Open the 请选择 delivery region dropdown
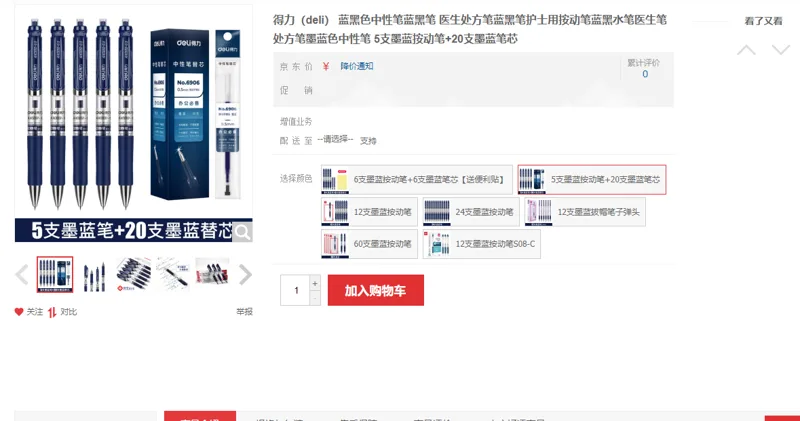This screenshot has width=800, height=421. click(x=335, y=139)
